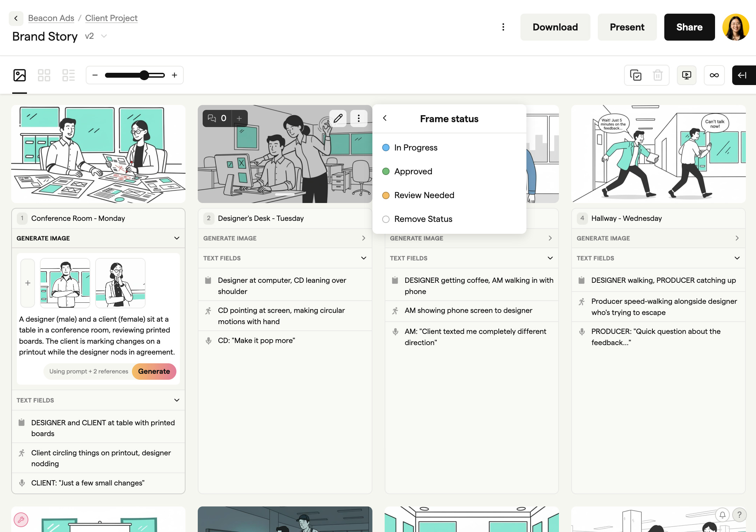Open presentation playback mode from the toolbar
The image size is (756, 532).
686,75
